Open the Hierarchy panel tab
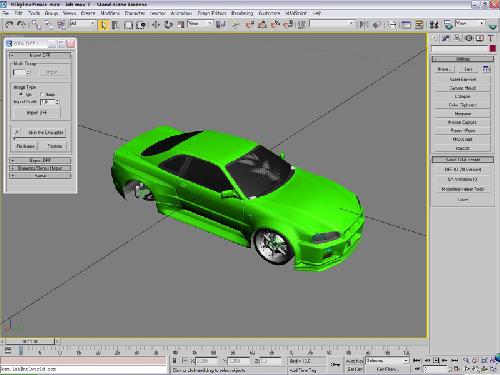 pos(457,38)
